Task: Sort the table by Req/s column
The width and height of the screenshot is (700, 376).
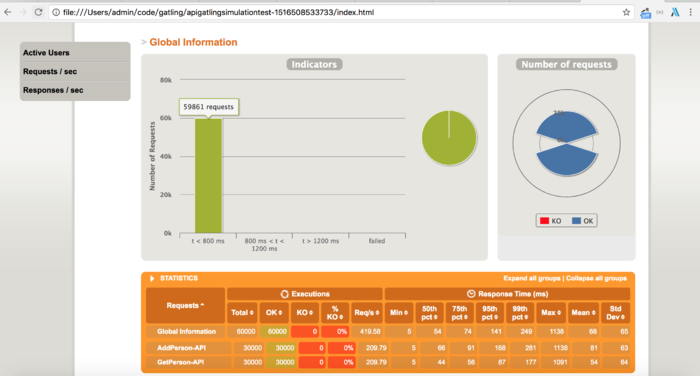Action: (x=367, y=313)
